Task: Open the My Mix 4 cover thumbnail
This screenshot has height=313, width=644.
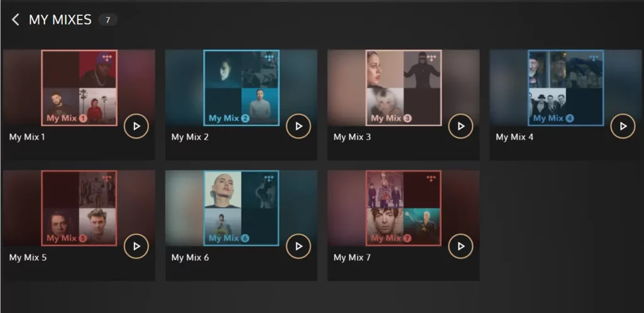Action: click(x=566, y=88)
